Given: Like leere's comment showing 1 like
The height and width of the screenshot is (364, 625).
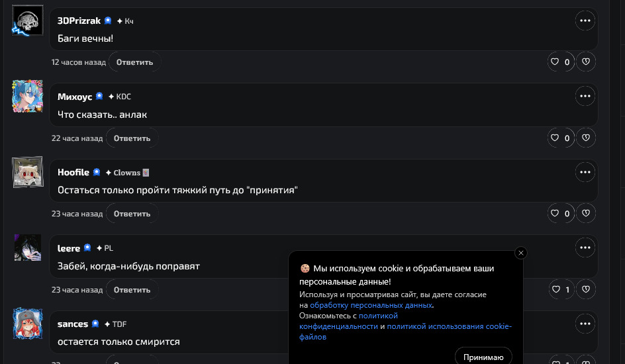Looking at the screenshot, I should [555, 289].
